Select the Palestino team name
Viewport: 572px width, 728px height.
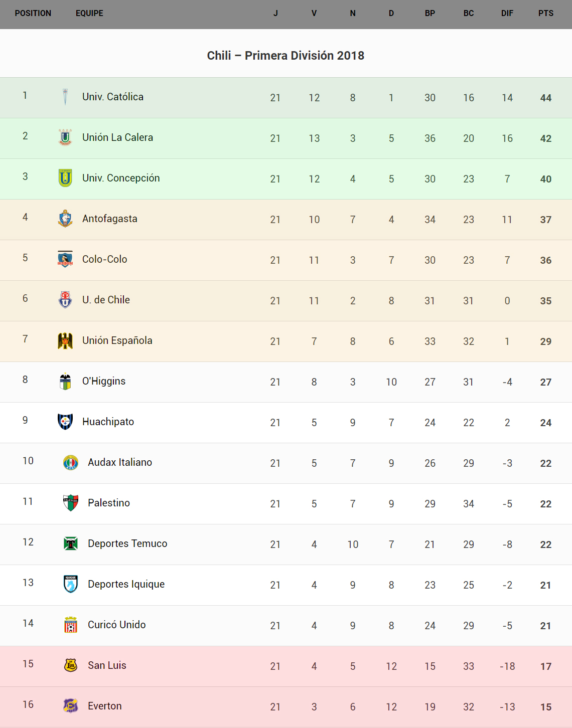(x=109, y=503)
